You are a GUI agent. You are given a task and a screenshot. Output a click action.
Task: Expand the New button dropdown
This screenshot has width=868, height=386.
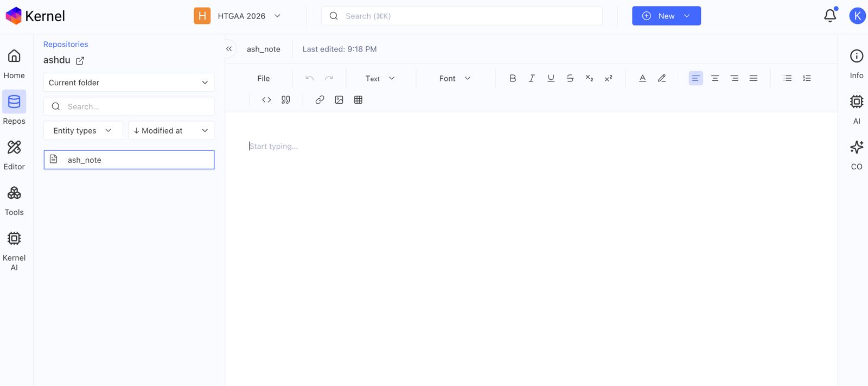[x=687, y=16]
